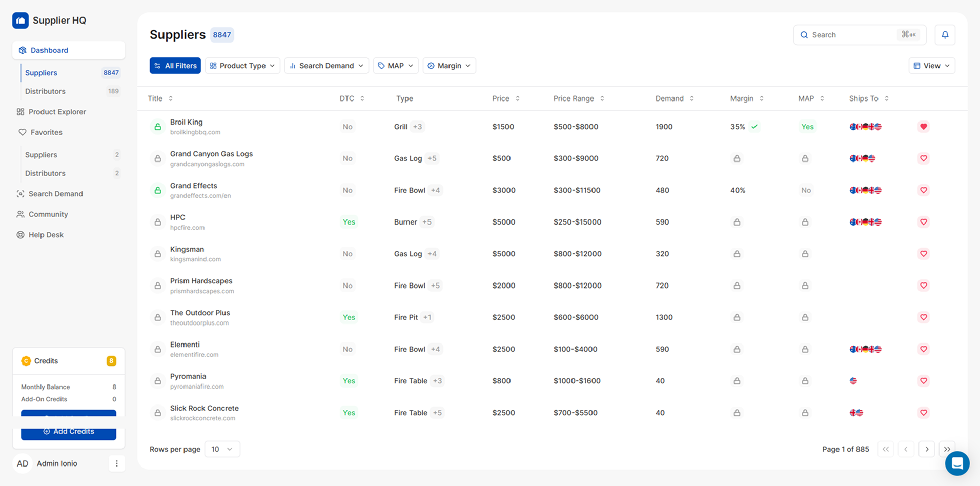Click the +5 types badge for HPC

click(426, 222)
